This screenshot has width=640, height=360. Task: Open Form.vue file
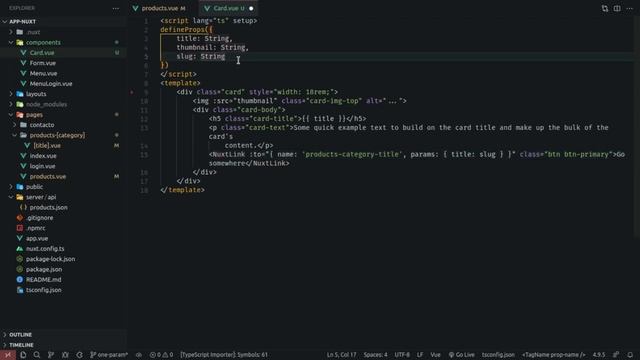(x=63, y=63)
